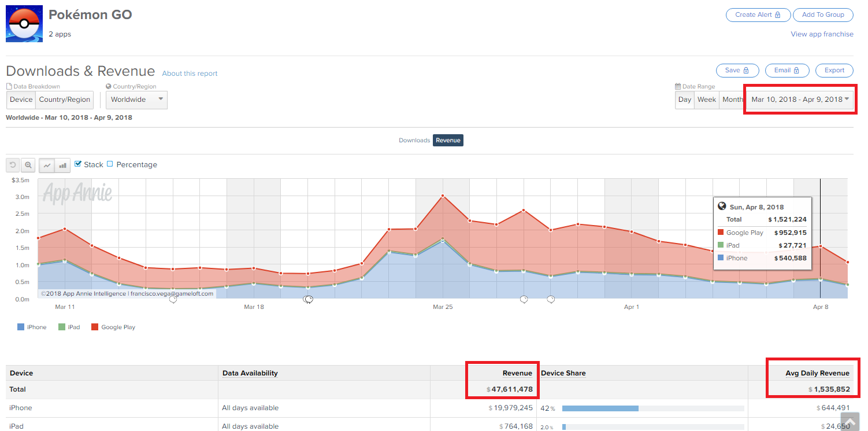The image size is (868, 431).
Task: Switch granularity to Month
Action: click(x=732, y=100)
